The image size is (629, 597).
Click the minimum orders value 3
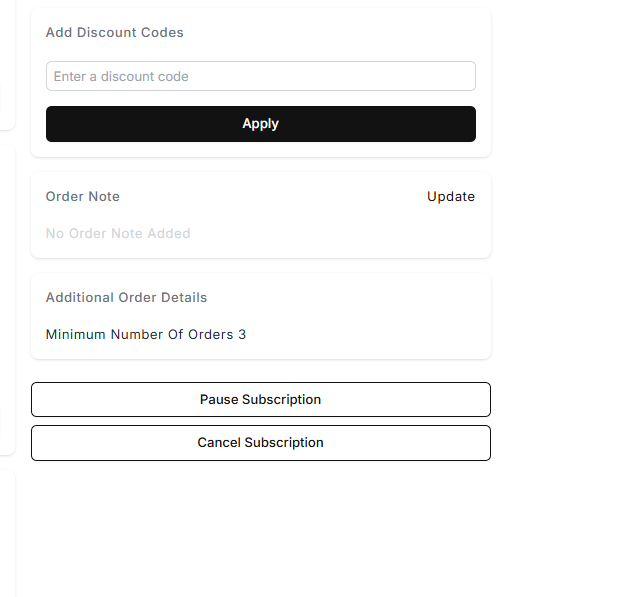pos(242,334)
